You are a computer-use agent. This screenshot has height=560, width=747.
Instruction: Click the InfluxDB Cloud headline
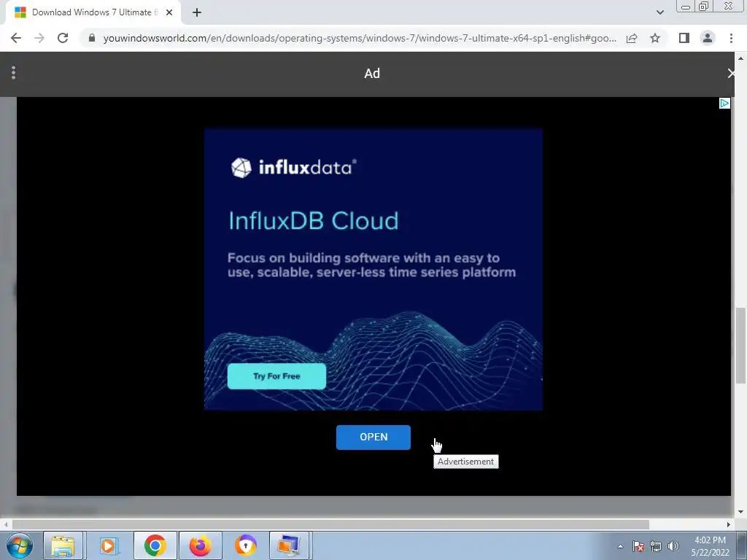coord(314,221)
